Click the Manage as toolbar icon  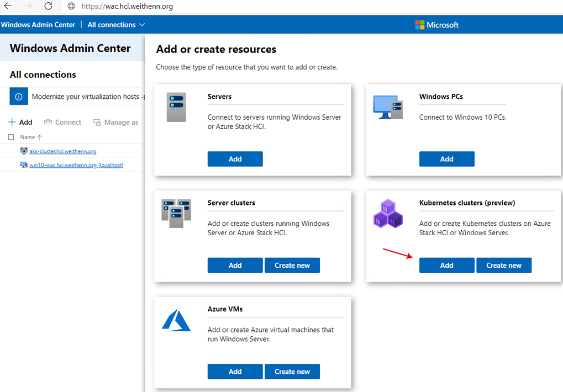pos(97,123)
